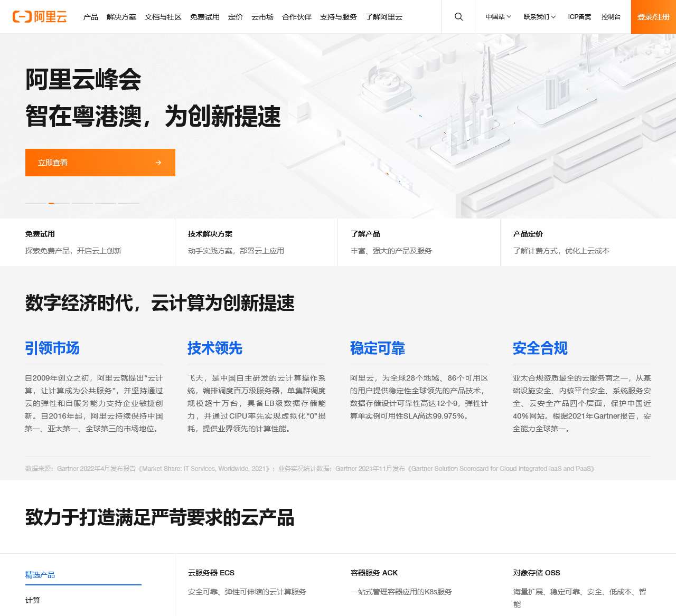Open the 云市场 nav item
This screenshot has width=676, height=616.
point(262,17)
